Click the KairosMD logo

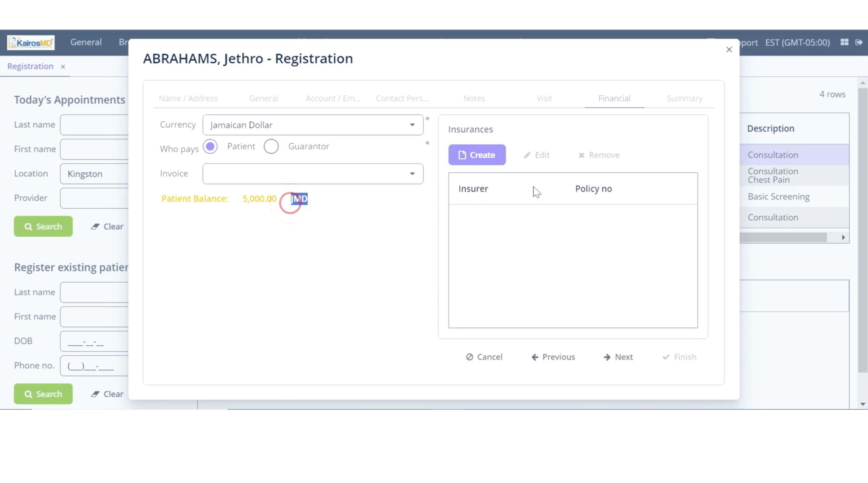31,43
